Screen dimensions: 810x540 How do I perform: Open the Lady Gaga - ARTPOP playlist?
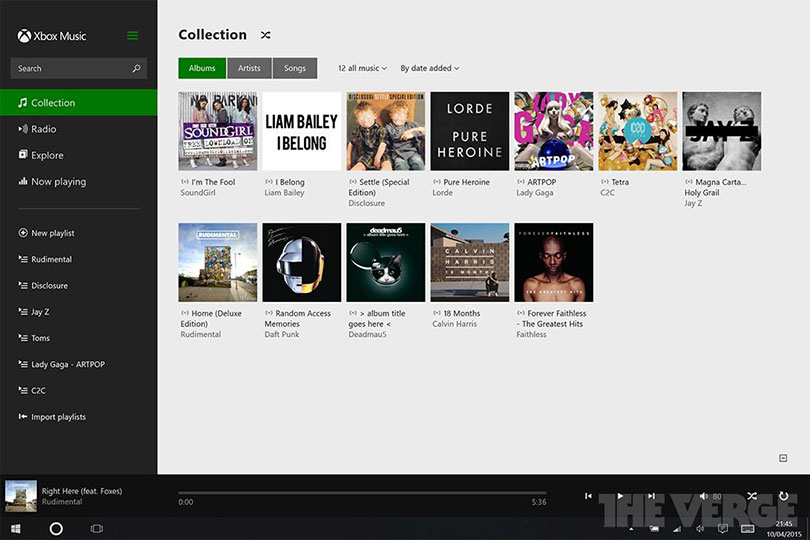pyautogui.click(x=62, y=364)
